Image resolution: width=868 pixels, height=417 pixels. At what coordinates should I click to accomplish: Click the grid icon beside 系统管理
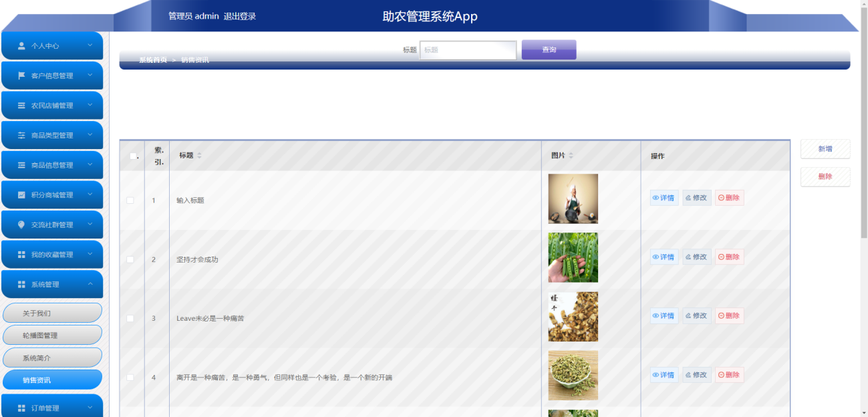(x=21, y=284)
